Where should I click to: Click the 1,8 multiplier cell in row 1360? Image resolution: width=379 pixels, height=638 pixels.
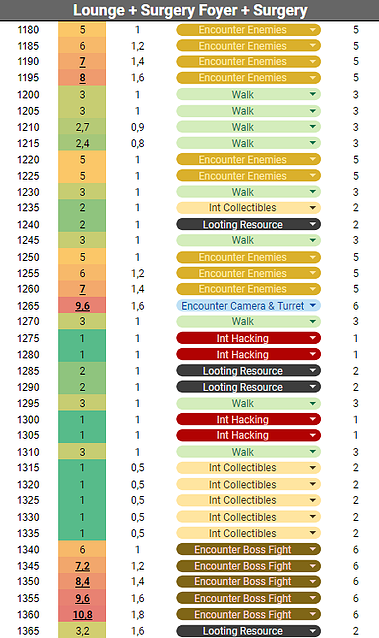[138, 614]
